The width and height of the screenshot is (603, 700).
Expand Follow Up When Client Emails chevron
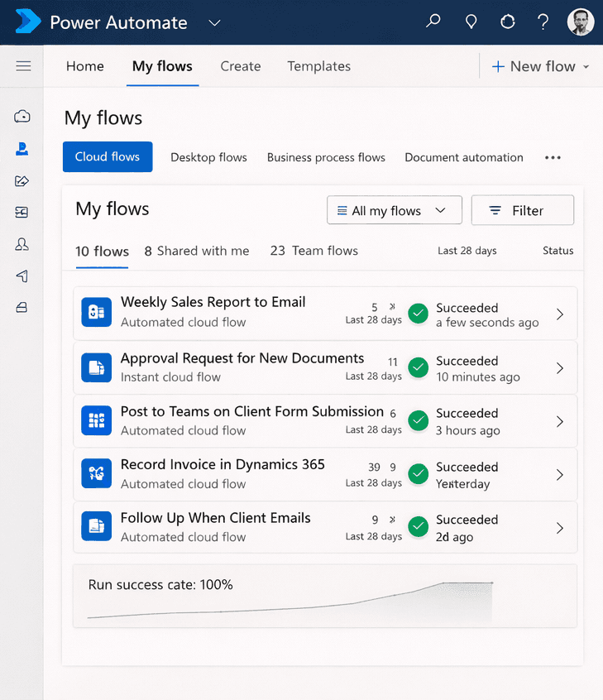(x=560, y=528)
